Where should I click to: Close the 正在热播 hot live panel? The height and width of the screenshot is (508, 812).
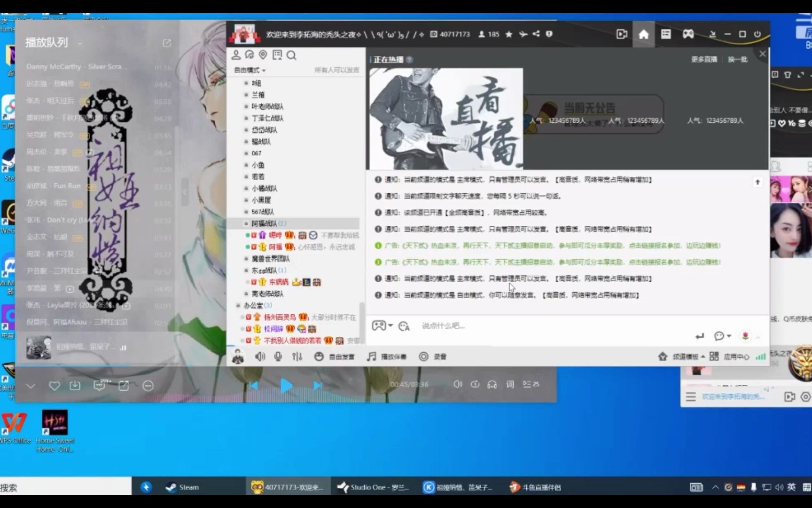click(x=763, y=54)
